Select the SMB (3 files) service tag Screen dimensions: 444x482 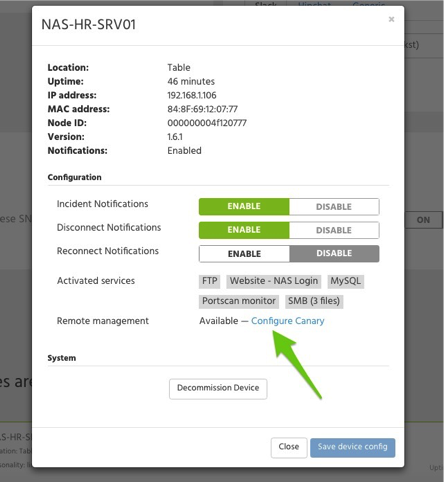click(x=314, y=301)
